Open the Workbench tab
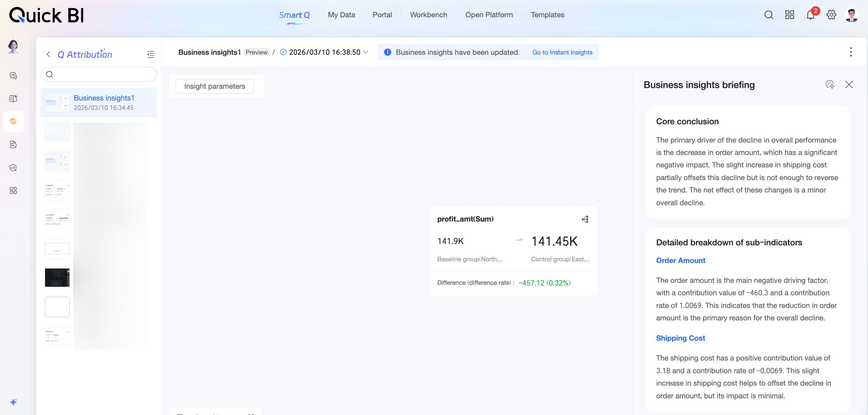Screen dimensions: 868x415 [x=428, y=15]
